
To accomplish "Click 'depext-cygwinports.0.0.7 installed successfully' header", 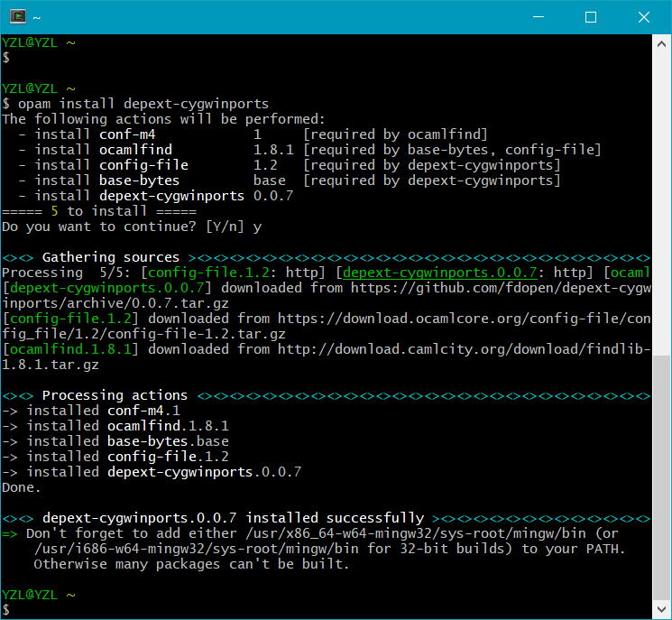I will (x=233, y=518).
